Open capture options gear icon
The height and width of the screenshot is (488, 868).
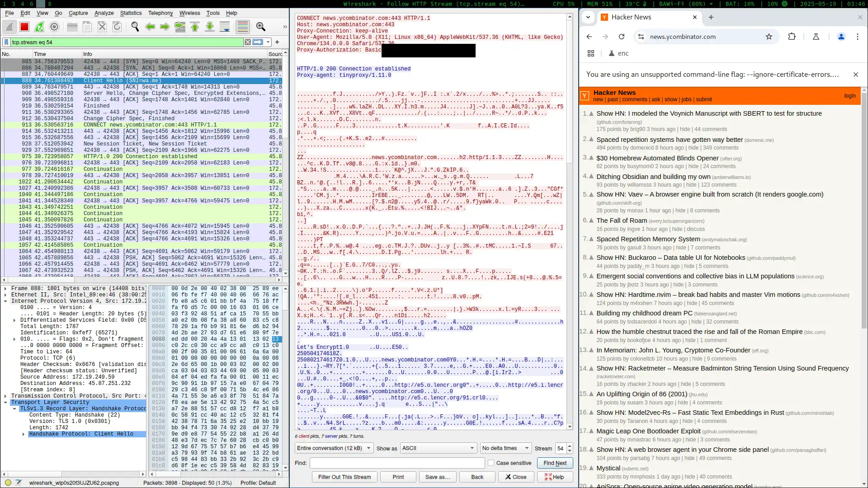point(54,27)
